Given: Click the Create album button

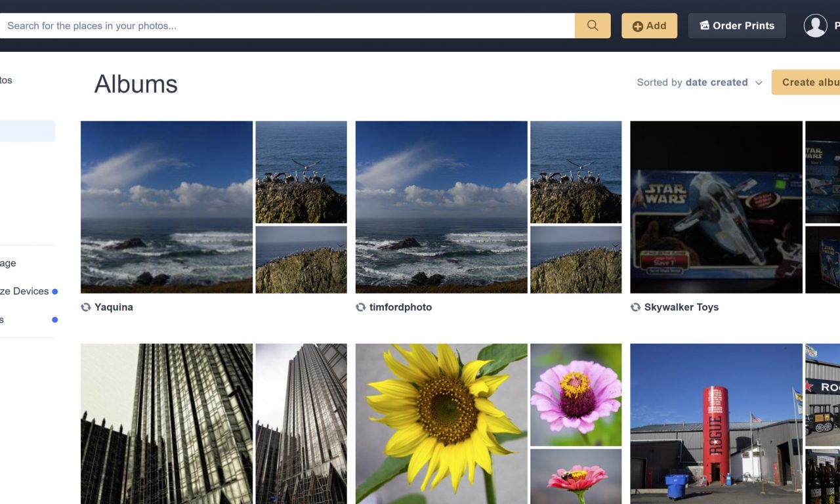Looking at the screenshot, I should click(x=808, y=82).
